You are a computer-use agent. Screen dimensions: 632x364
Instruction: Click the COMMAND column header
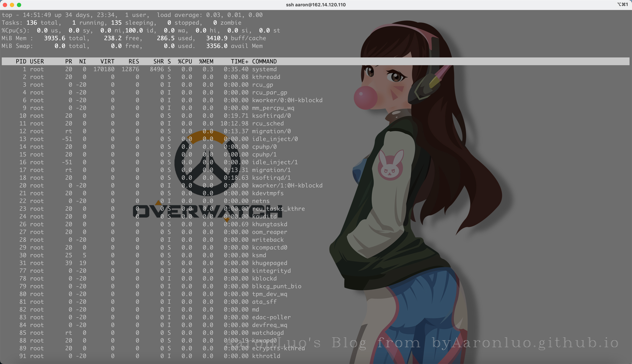coord(264,61)
